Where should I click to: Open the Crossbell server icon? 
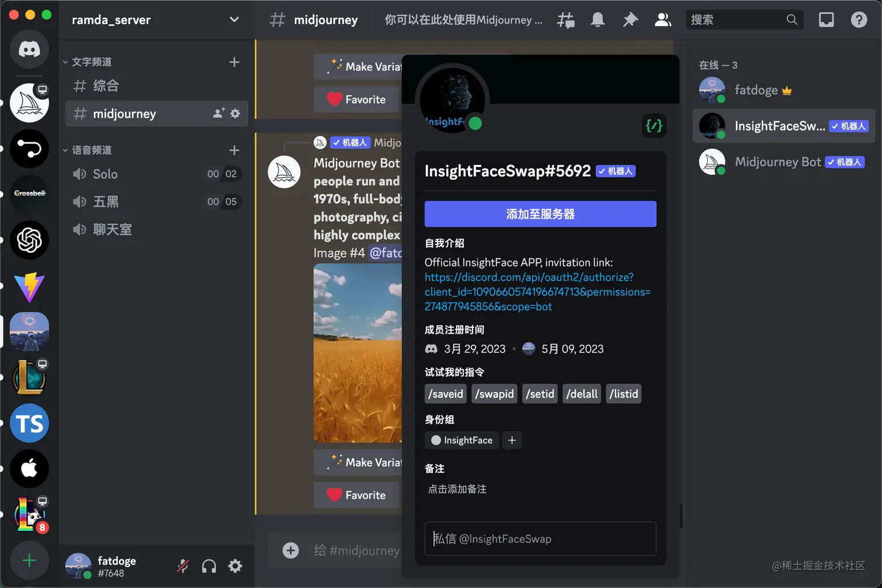(29, 194)
